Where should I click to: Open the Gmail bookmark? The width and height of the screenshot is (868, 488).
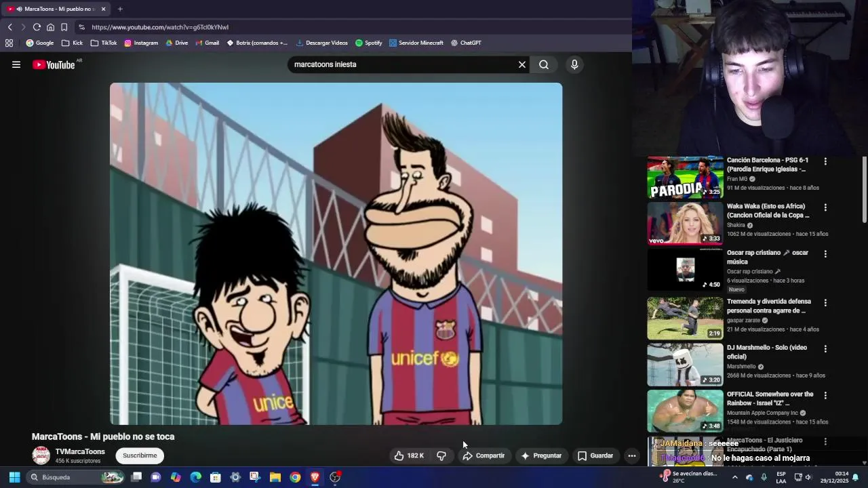(208, 43)
